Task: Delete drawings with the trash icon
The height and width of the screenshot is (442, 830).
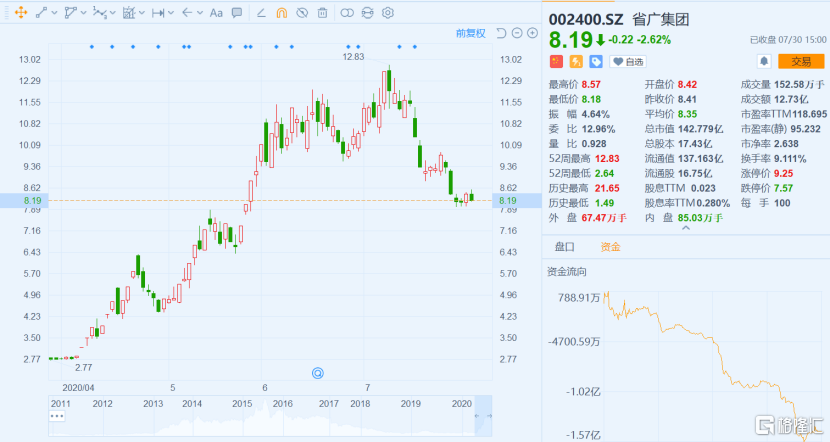Action: [322, 13]
